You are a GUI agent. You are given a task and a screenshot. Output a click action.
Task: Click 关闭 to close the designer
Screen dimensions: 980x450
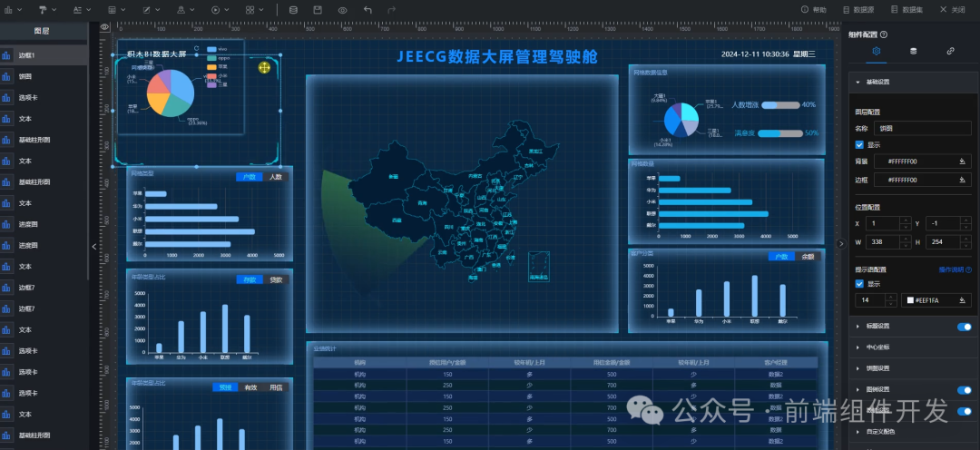click(953, 10)
